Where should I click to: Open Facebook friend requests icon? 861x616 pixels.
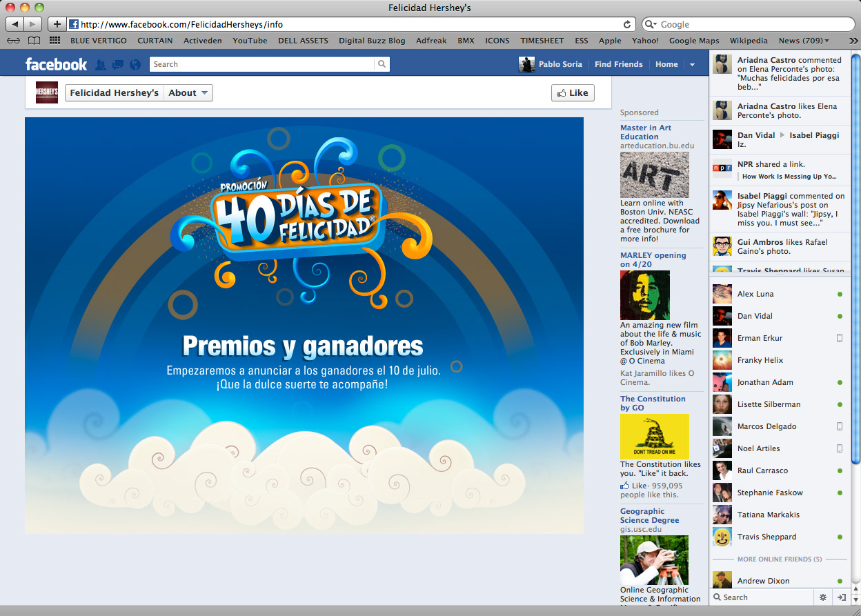[101, 64]
